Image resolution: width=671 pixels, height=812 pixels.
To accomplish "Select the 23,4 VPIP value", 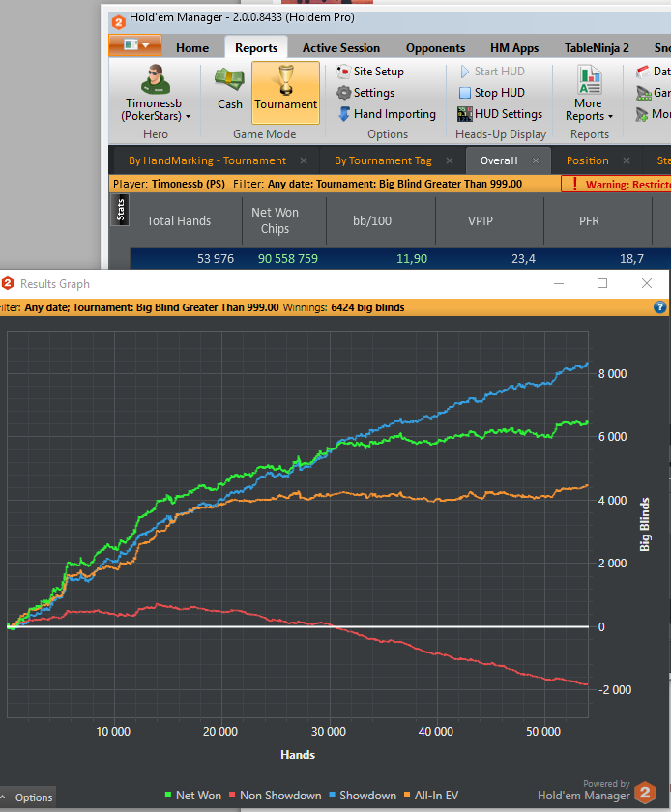I will [x=523, y=258].
